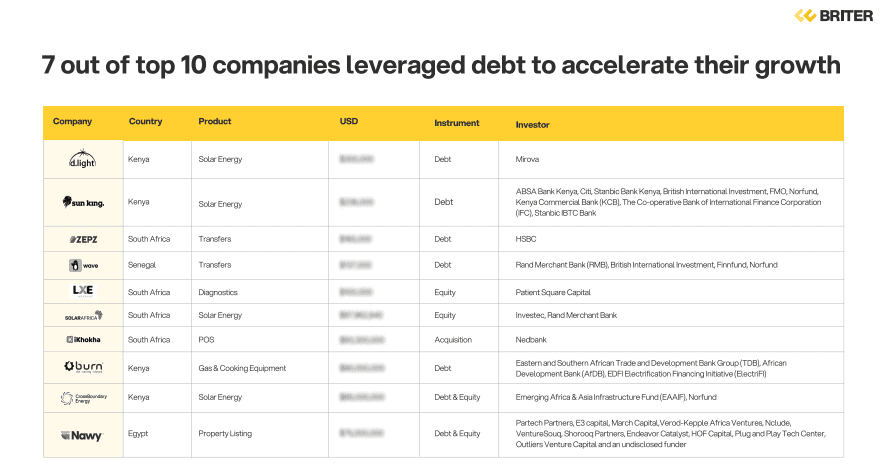The height and width of the screenshot is (471, 887).
Task: Click the Investor column header
Action: (532, 124)
